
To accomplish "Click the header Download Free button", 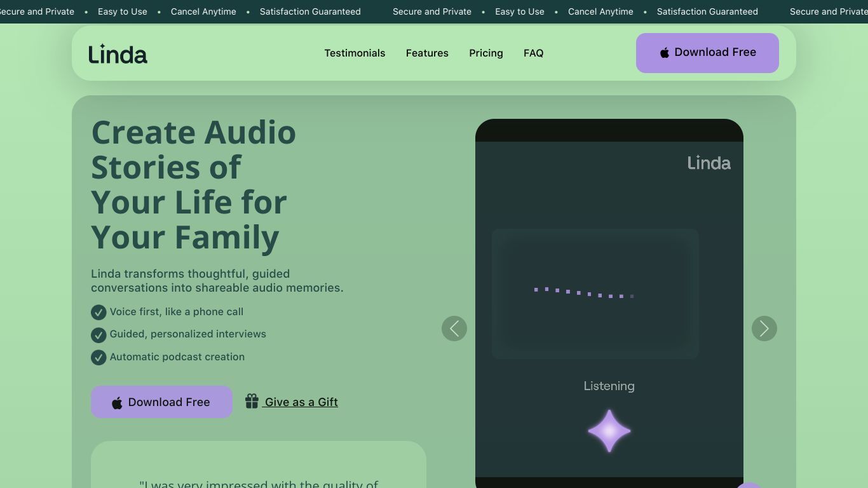I will [x=707, y=53].
